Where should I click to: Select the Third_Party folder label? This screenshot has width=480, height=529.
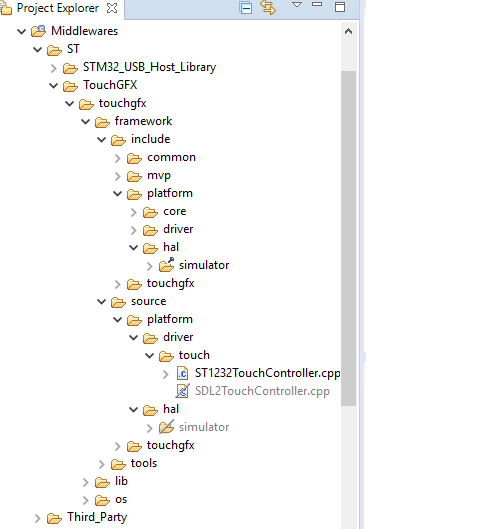tap(97, 517)
